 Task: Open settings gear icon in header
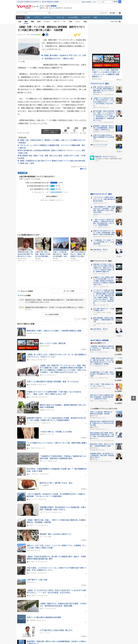pos(120,13)
